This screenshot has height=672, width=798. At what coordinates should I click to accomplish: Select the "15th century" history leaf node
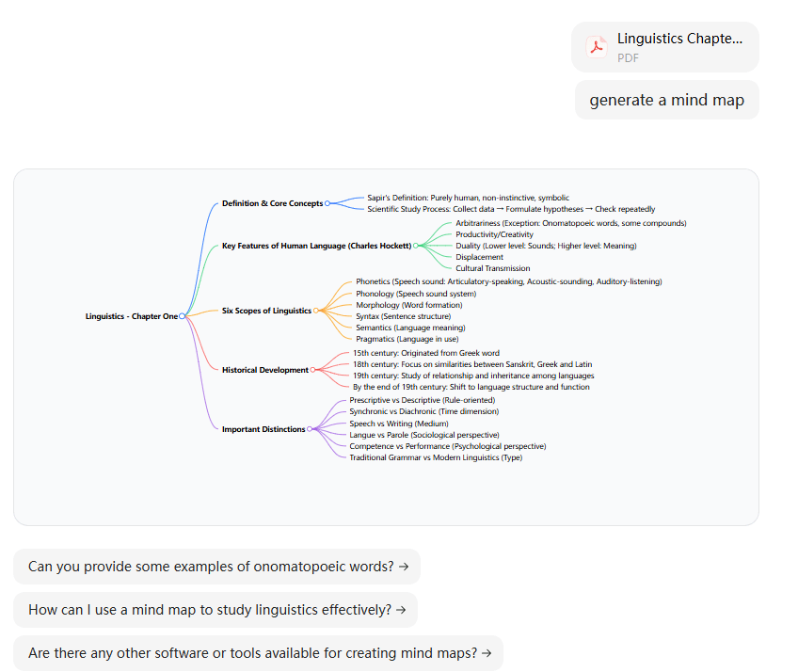[x=425, y=353]
